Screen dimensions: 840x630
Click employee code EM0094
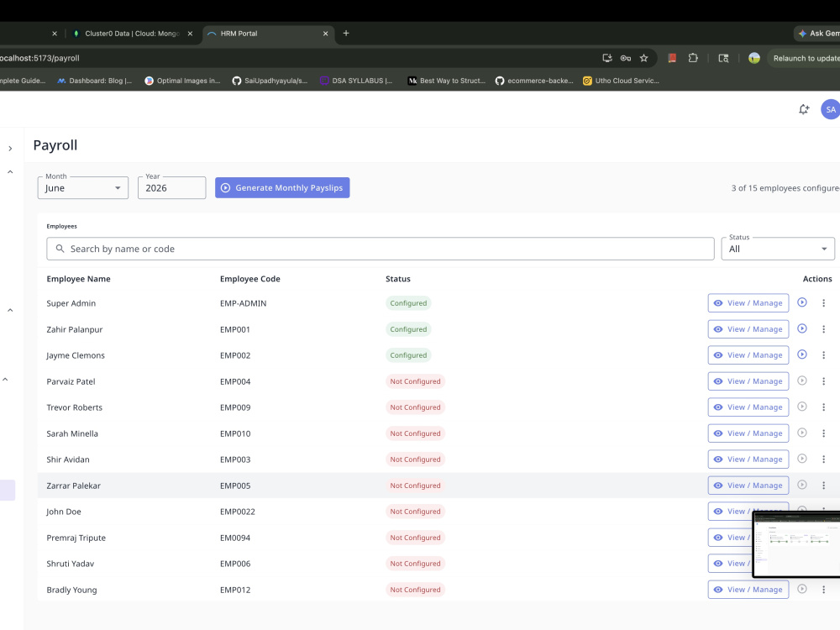(234, 538)
